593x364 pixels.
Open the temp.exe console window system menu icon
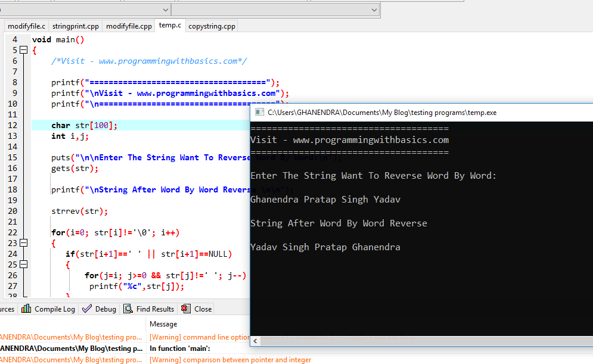[259, 112]
